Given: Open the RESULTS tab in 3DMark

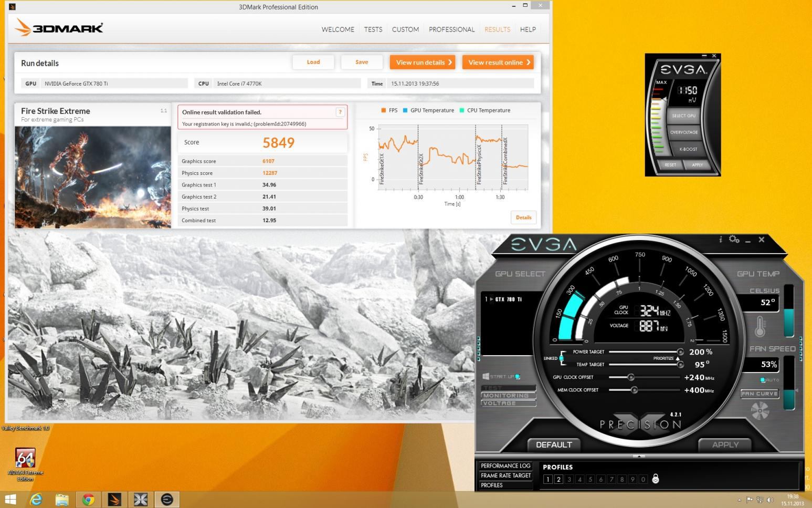Looking at the screenshot, I should click(497, 29).
